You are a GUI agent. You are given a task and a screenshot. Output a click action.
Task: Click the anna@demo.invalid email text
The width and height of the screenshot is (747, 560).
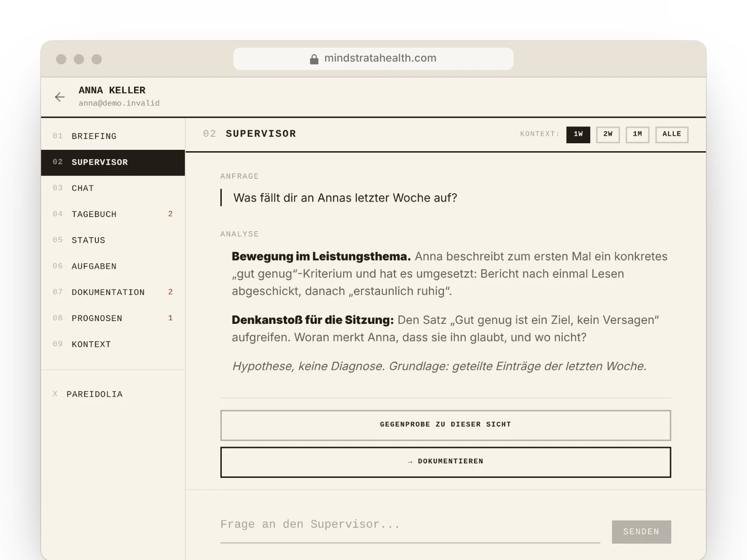pyautogui.click(x=119, y=103)
